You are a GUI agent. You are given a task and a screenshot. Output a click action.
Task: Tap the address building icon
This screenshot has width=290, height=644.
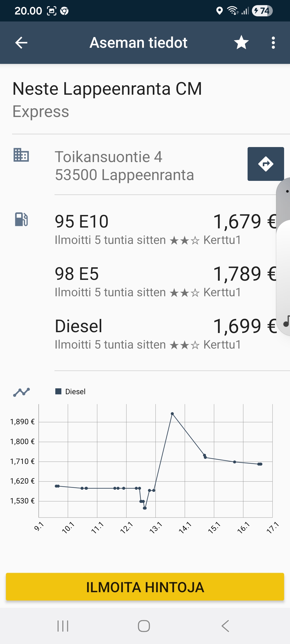(21, 155)
